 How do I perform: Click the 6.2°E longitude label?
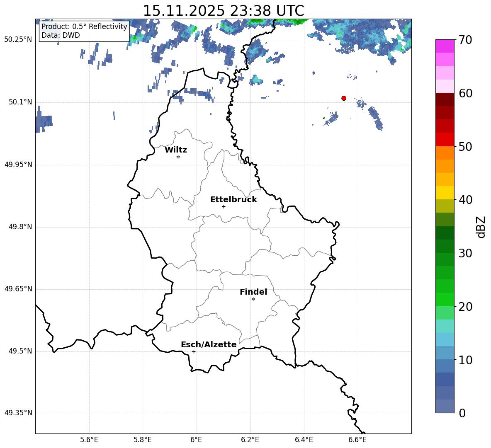point(250,440)
